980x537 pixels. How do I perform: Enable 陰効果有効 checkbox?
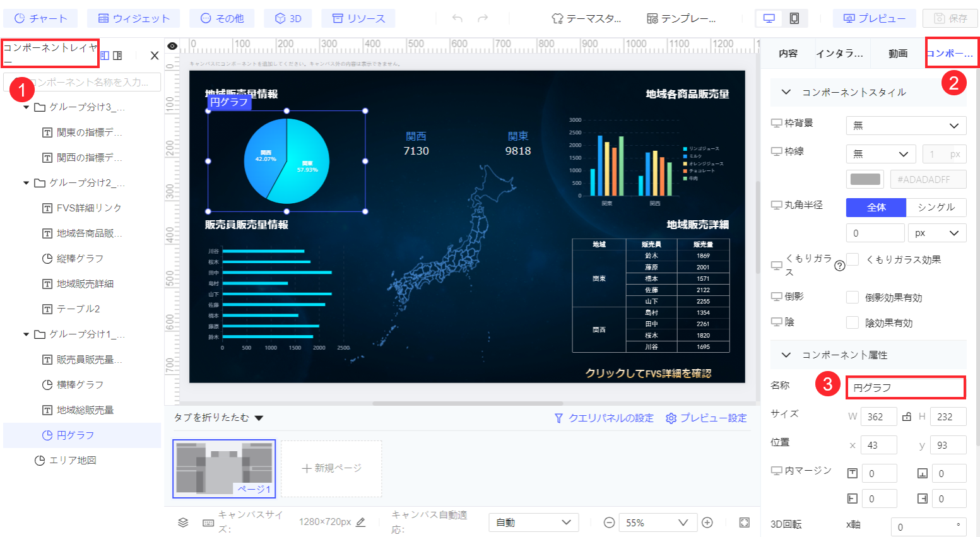coord(853,322)
